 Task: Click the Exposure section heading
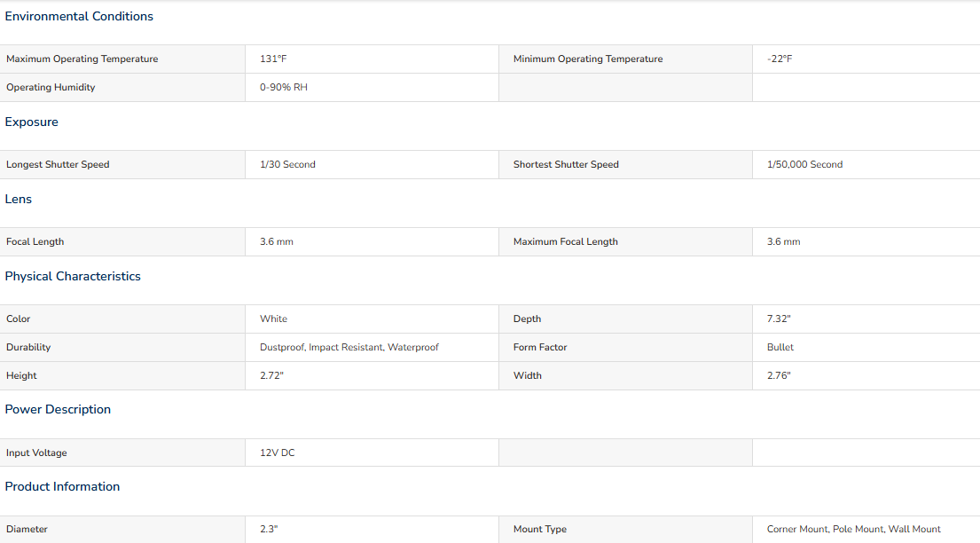pos(32,122)
